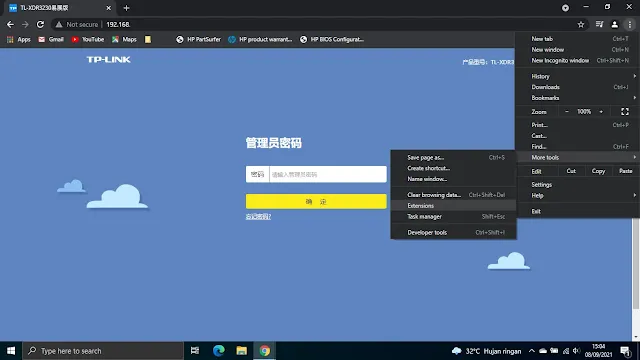Image resolution: width=640 pixels, height=360 pixels.
Task: Expand the Help submenu
Action: pyautogui.click(x=578, y=196)
